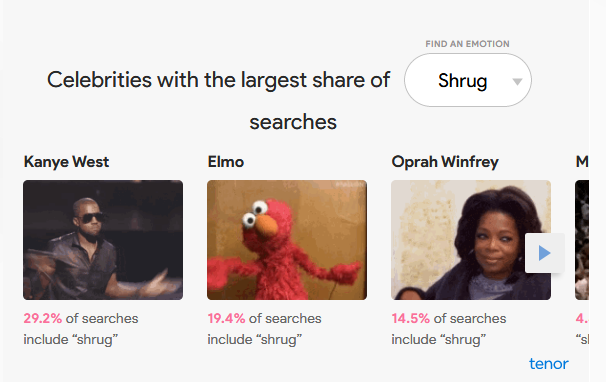Click the partially visible fourth celebrity name
The width and height of the screenshot is (606, 382).
pyautogui.click(x=582, y=162)
